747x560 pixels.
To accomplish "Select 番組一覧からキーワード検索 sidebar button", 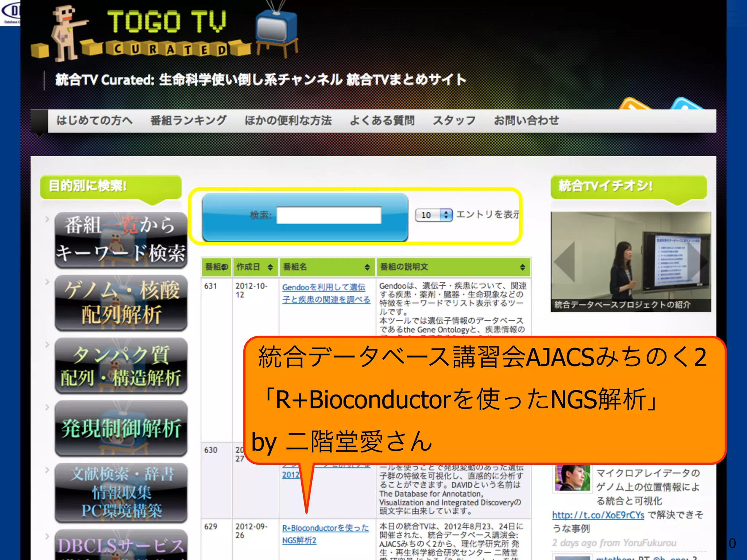I will click(x=121, y=240).
